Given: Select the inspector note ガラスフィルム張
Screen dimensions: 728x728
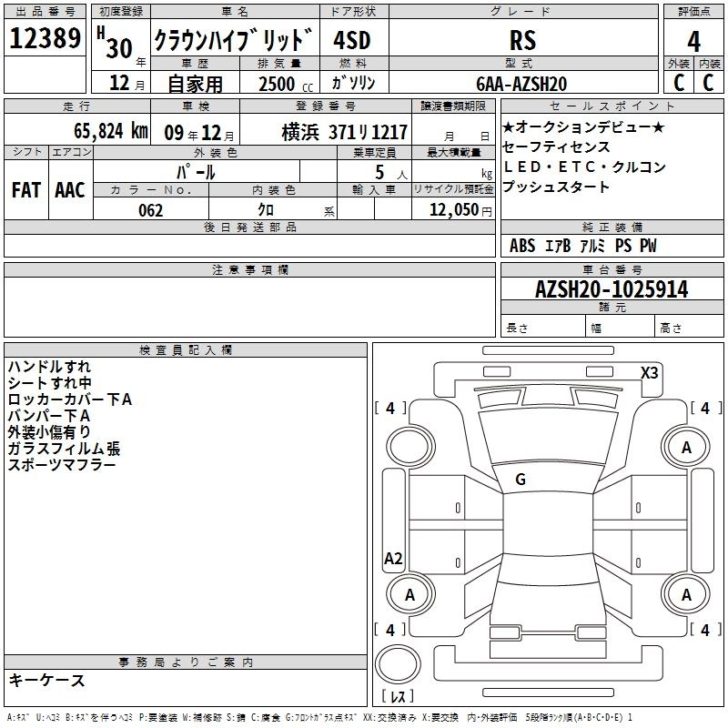Looking at the screenshot, I should pos(64,449).
